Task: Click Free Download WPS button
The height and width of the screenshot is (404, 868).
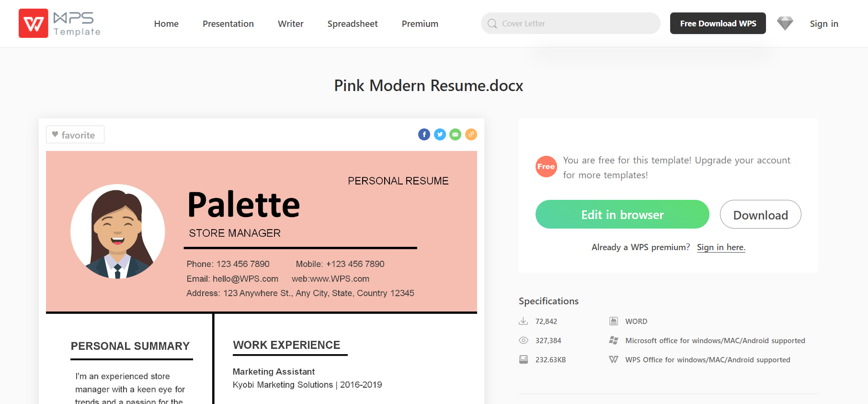Action: [x=718, y=23]
